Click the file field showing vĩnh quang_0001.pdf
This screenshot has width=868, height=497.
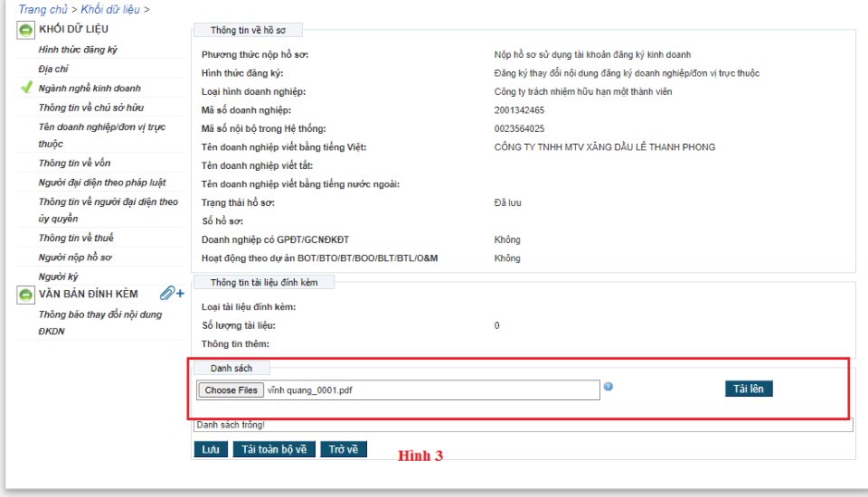pyautogui.click(x=398, y=389)
